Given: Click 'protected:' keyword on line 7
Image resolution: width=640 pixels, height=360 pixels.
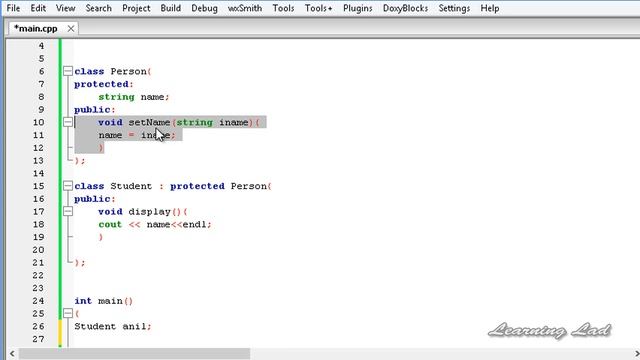Looking at the screenshot, I should coord(104,84).
